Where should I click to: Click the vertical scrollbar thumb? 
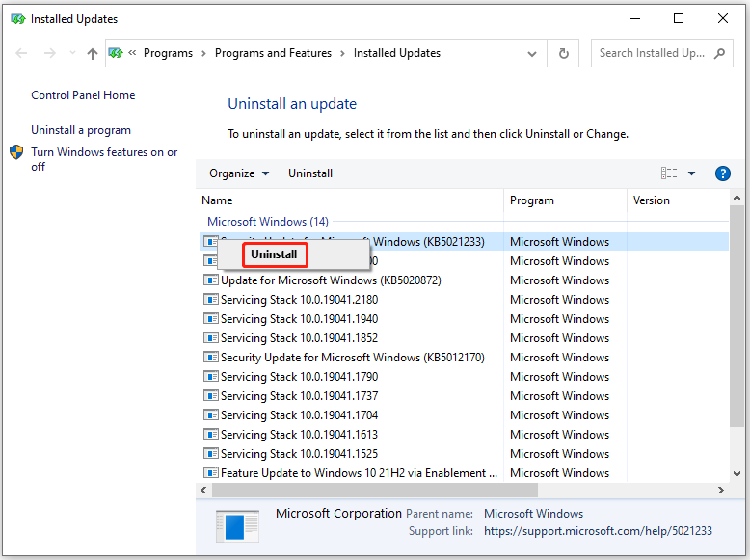coord(737,315)
